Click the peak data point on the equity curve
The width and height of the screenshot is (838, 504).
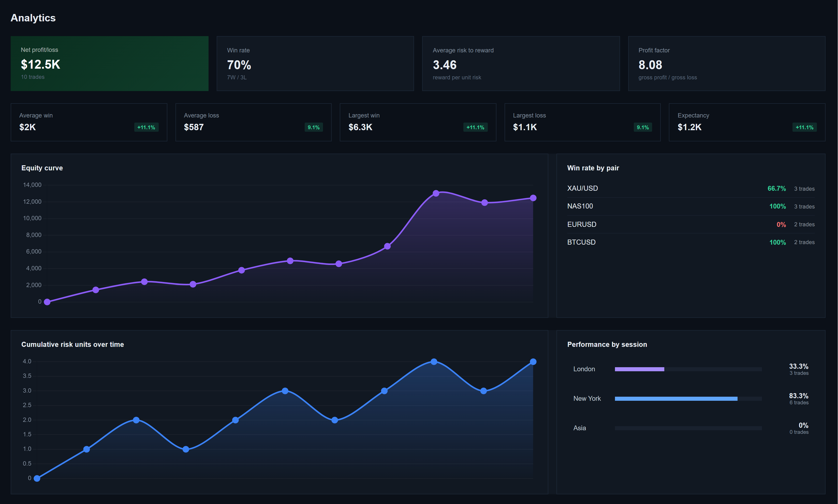(x=436, y=193)
